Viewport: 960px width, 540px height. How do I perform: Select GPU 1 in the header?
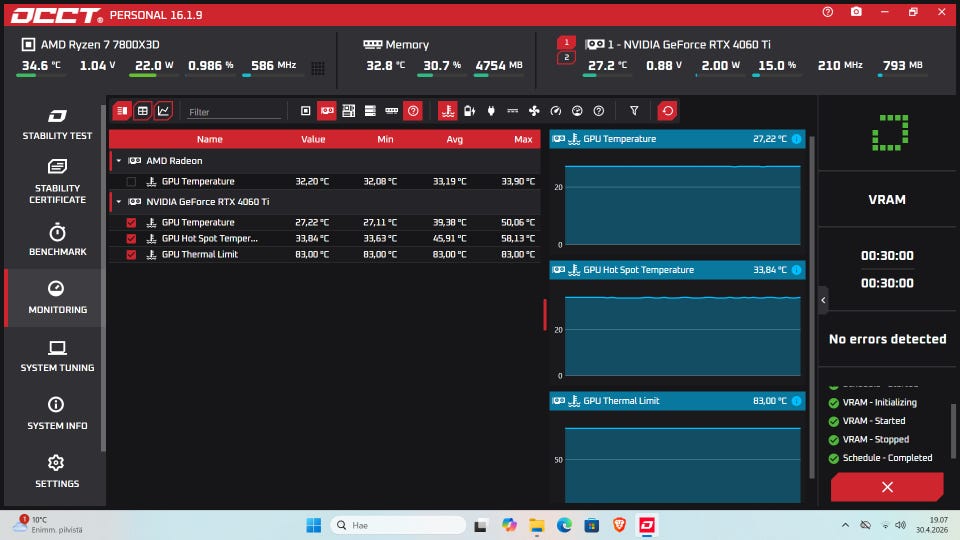(566, 42)
